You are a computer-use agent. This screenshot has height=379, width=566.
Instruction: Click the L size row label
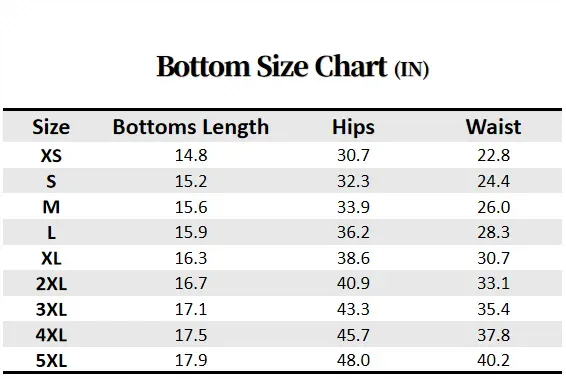click(51, 233)
